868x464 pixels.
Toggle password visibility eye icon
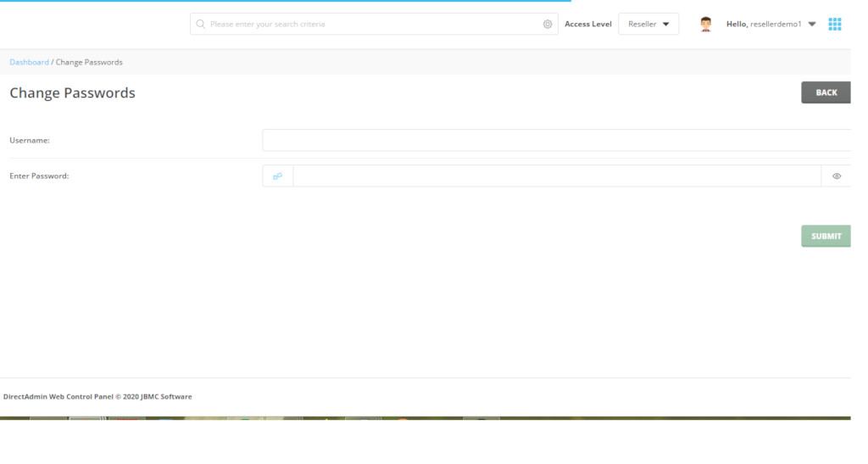click(836, 176)
